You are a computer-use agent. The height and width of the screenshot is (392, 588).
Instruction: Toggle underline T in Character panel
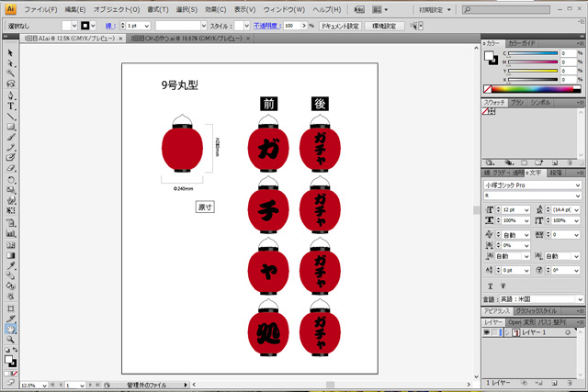point(490,286)
